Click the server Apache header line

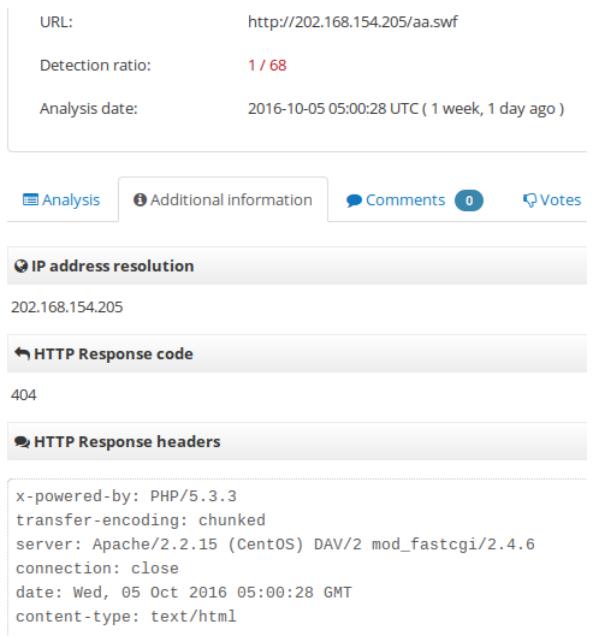pos(275,544)
